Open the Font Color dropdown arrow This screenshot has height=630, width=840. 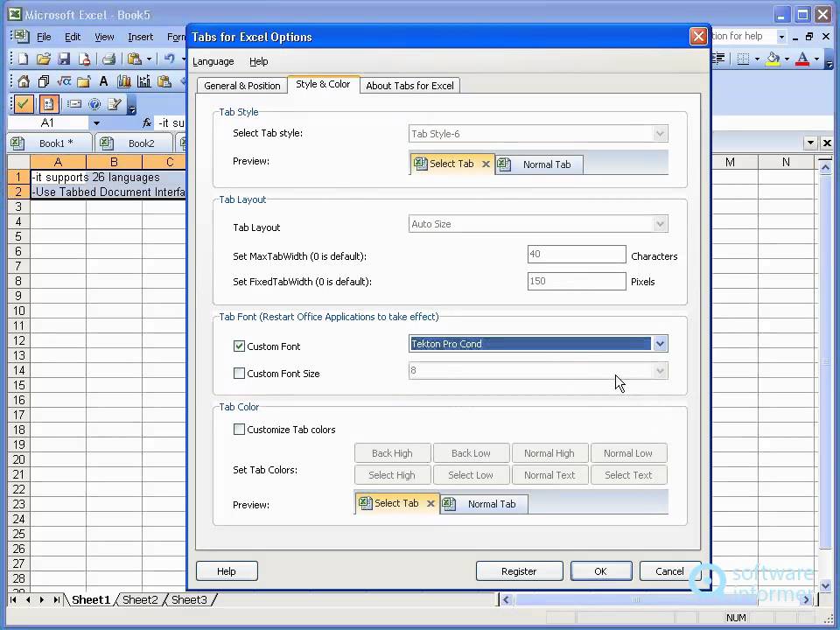pos(816,59)
